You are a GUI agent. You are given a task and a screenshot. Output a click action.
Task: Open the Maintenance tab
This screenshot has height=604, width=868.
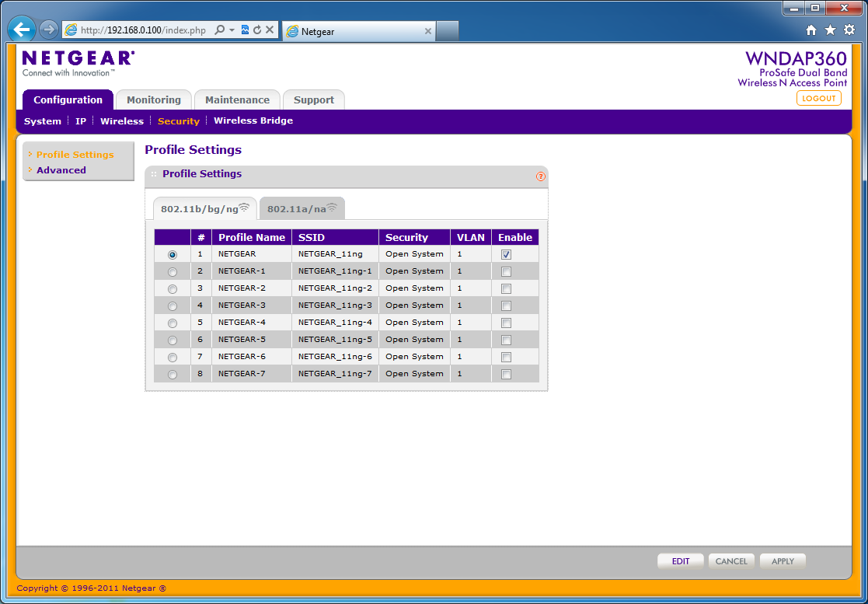click(238, 100)
